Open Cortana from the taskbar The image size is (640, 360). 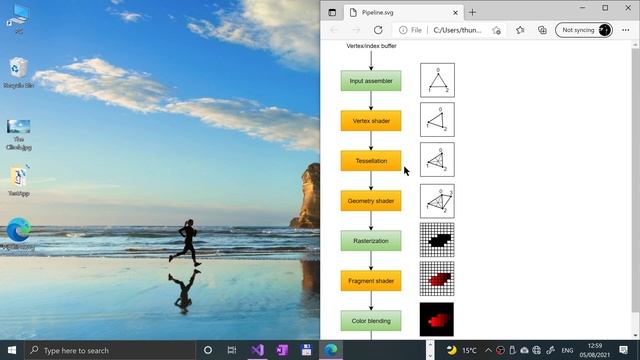[208, 350]
